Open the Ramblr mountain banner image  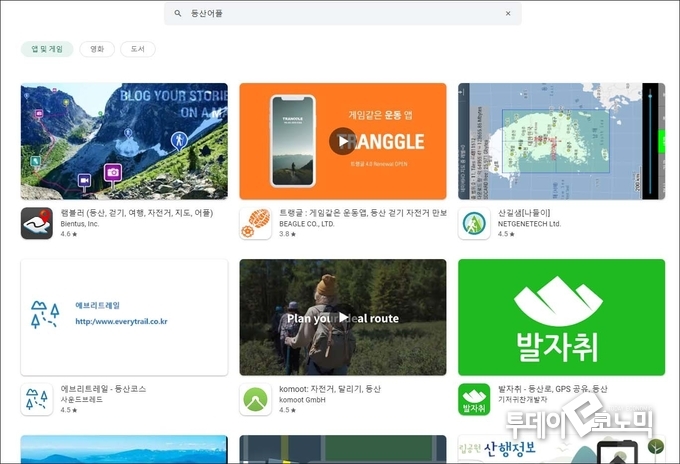(x=124, y=141)
